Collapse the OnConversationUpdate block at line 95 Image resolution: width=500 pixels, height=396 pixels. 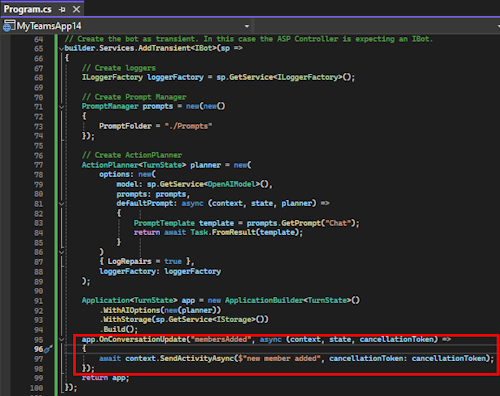(x=62, y=340)
